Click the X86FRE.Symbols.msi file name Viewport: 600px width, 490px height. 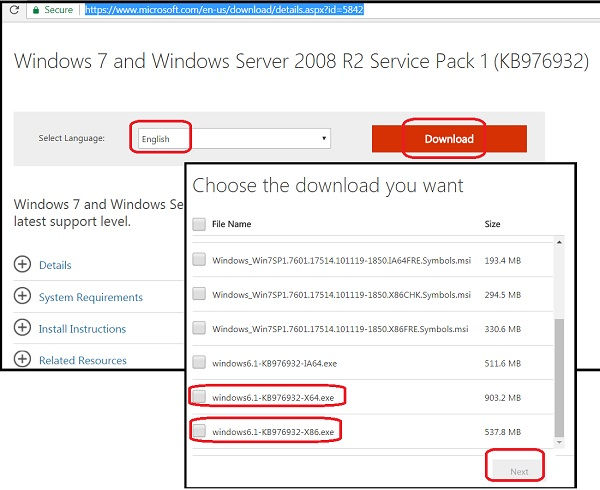tap(340, 329)
